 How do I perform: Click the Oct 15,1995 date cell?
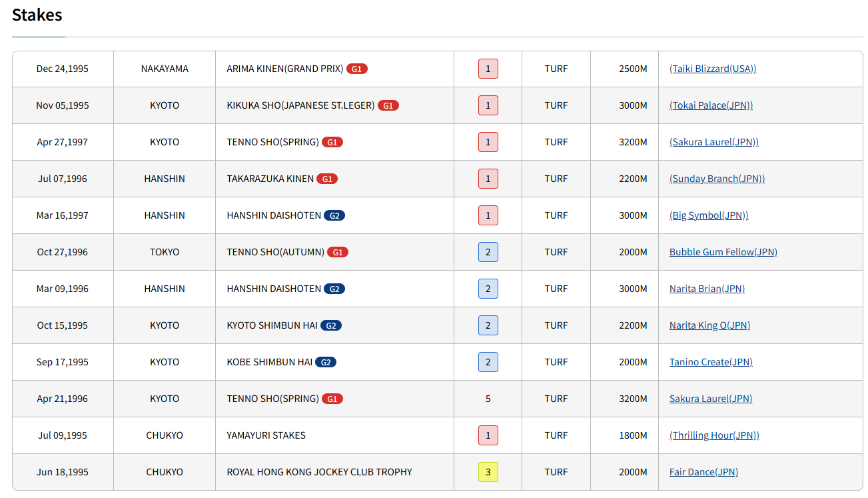[x=63, y=325]
